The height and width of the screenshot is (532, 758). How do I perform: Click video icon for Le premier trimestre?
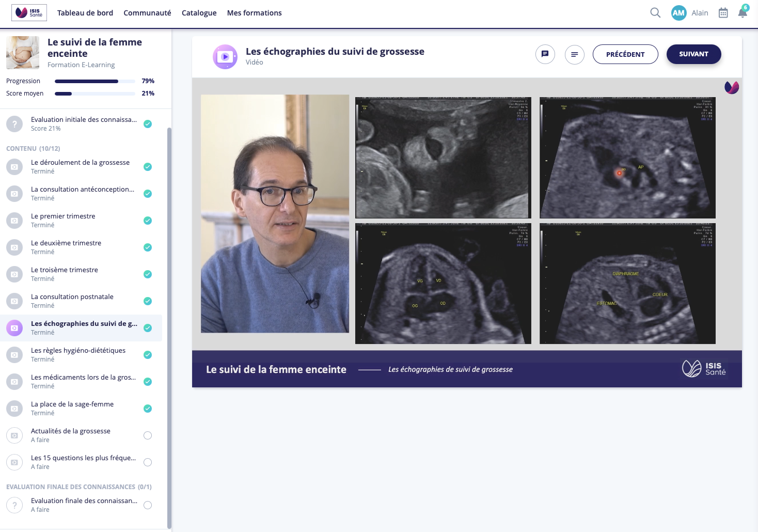14,221
